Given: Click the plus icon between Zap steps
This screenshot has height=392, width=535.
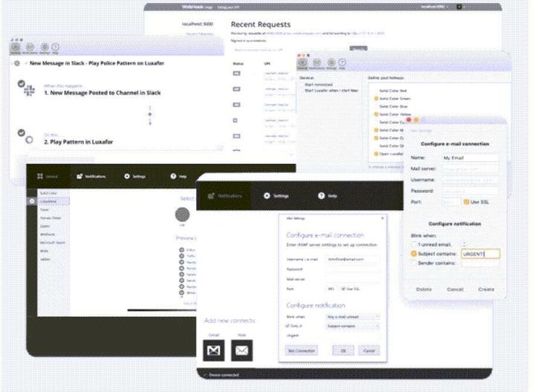Looking at the screenshot, I should [x=149, y=115].
